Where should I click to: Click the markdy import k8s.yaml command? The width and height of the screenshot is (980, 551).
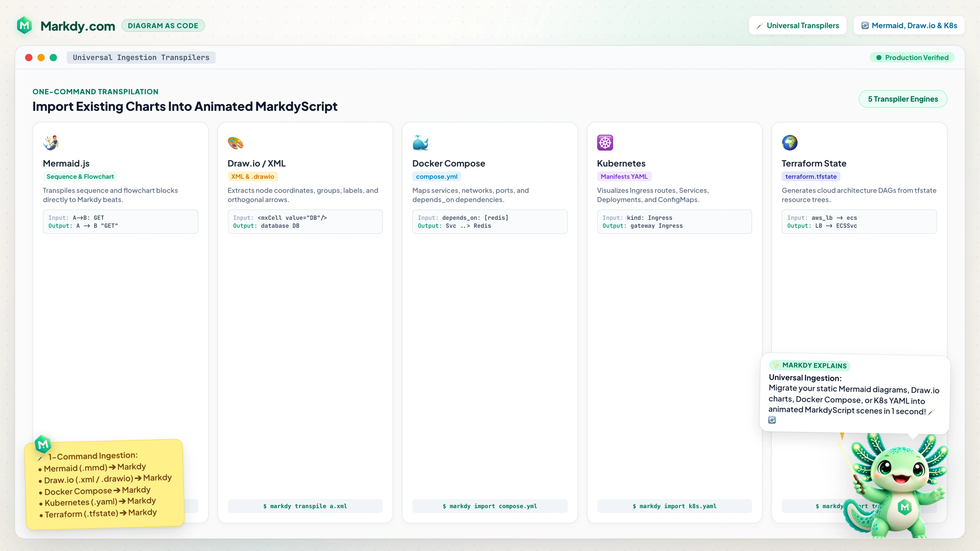pyautogui.click(x=674, y=506)
